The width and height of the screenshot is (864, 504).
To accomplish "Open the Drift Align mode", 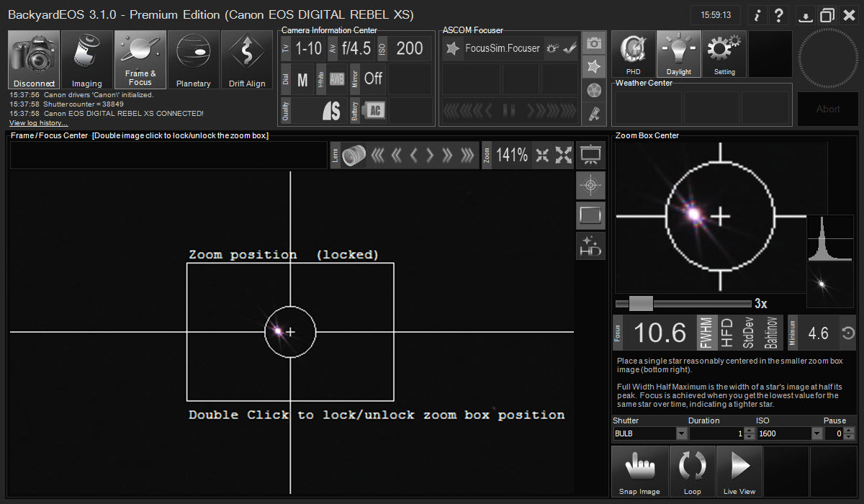I will pos(247,60).
